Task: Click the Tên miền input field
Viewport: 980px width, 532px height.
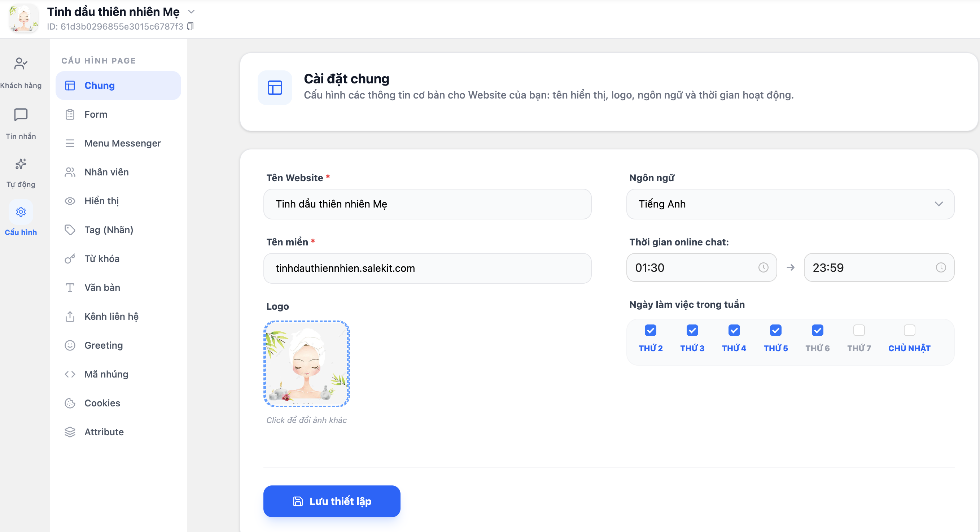Action: pos(427,268)
